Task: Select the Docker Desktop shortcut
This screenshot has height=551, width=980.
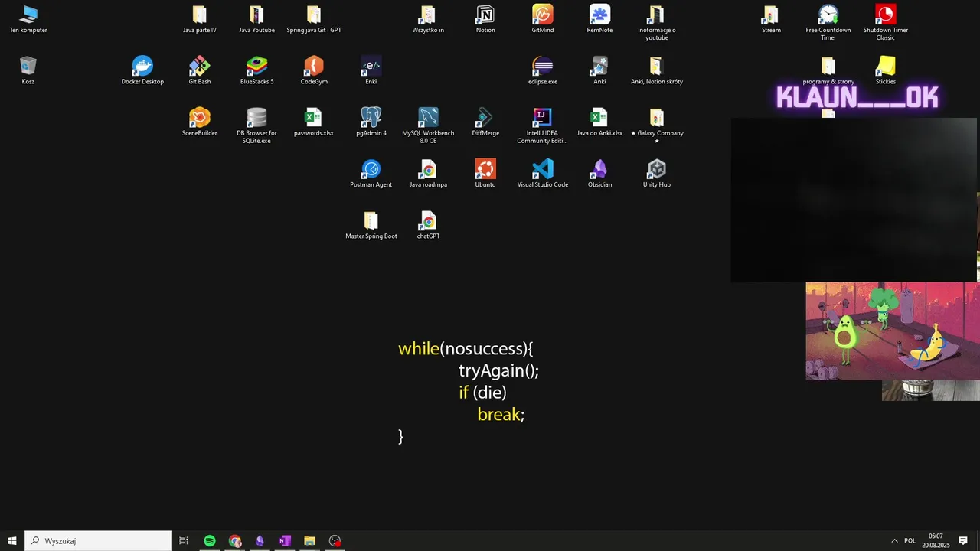Action: click(142, 70)
